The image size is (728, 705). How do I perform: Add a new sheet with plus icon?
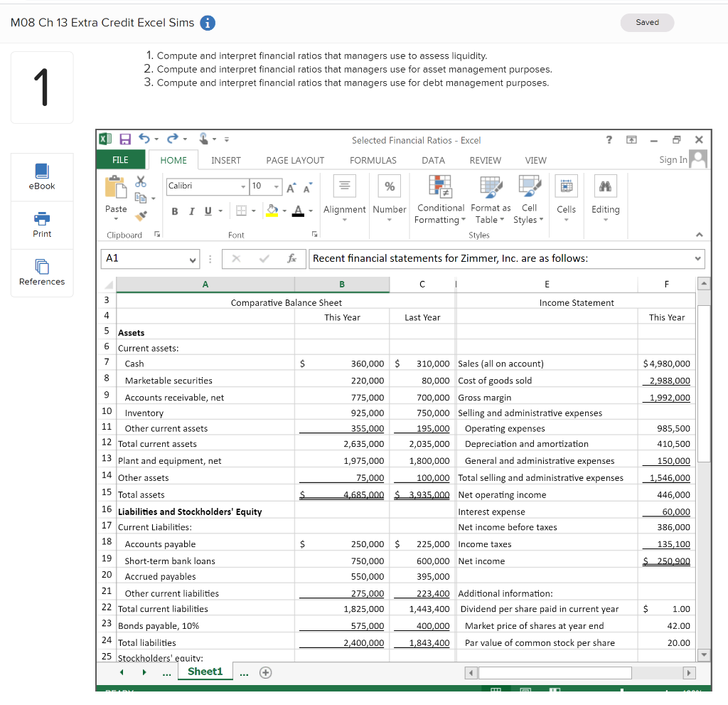pyautogui.click(x=266, y=672)
